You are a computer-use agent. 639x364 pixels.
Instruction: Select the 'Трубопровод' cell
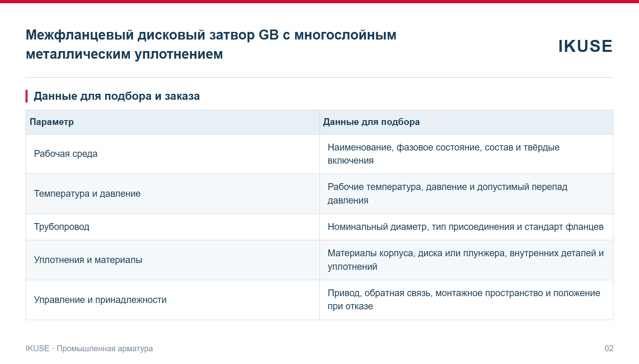[x=173, y=227]
